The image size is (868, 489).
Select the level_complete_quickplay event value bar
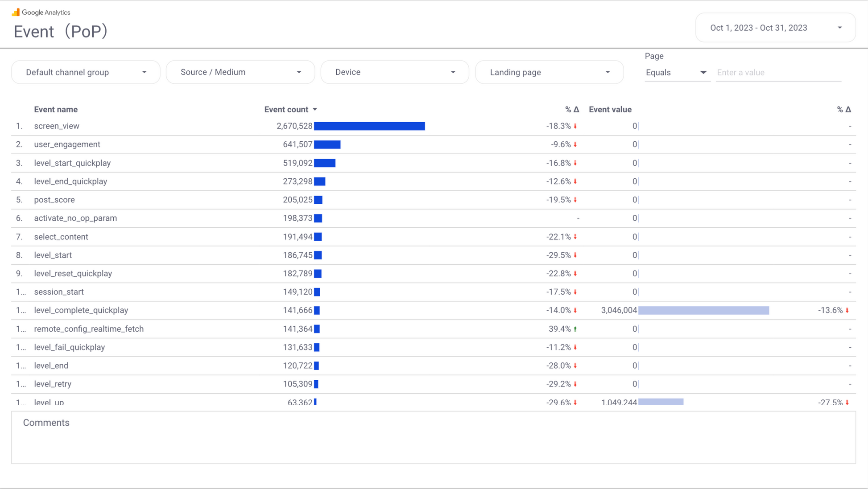[703, 310]
